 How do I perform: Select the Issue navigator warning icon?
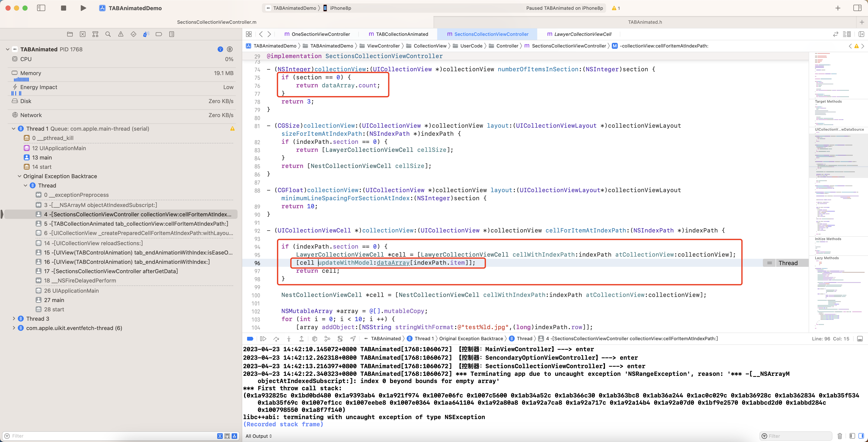click(x=121, y=34)
